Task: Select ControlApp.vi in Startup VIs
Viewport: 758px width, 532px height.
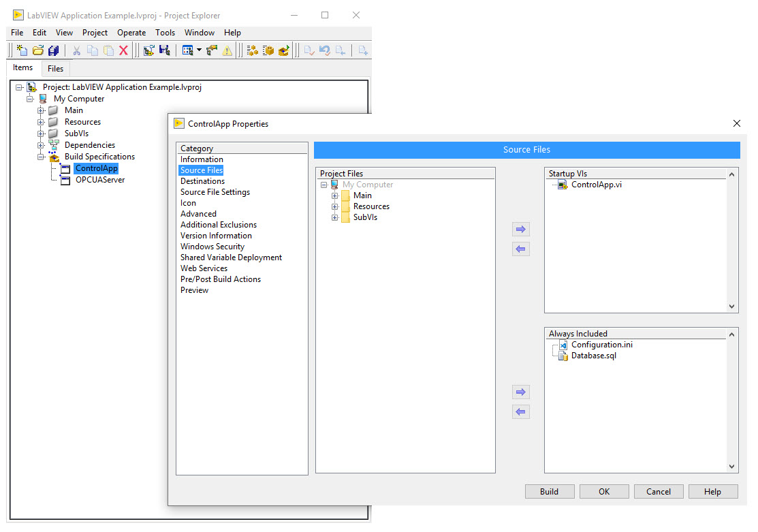Action: [x=596, y=185]
